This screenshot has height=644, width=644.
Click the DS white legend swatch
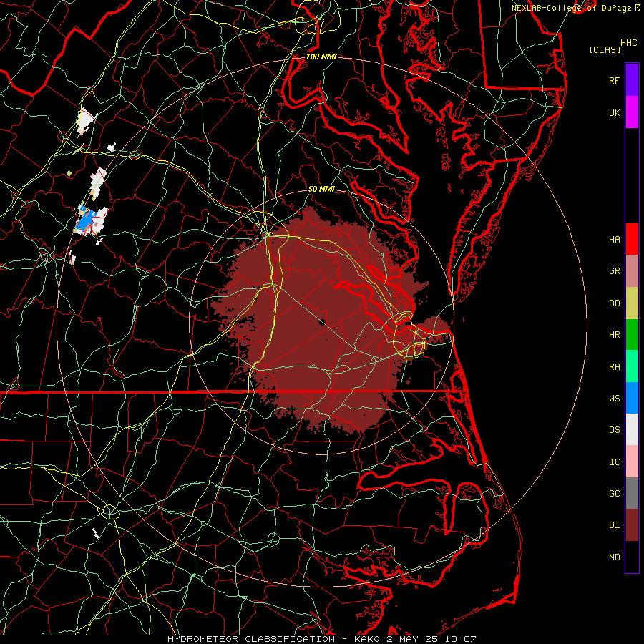coord(632,429)
